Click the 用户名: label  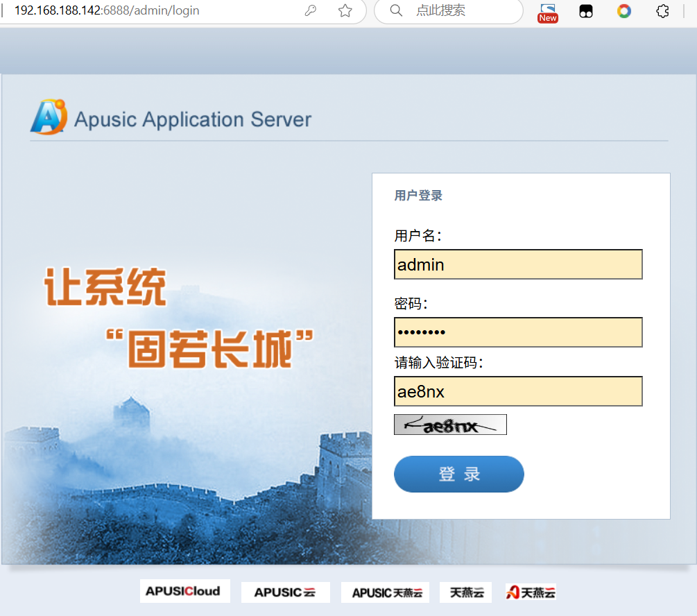click(418, 236)
